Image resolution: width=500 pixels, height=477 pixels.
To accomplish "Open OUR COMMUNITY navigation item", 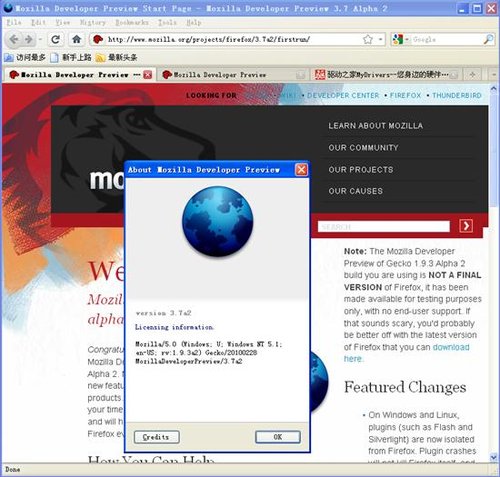I will coord(363,148).
